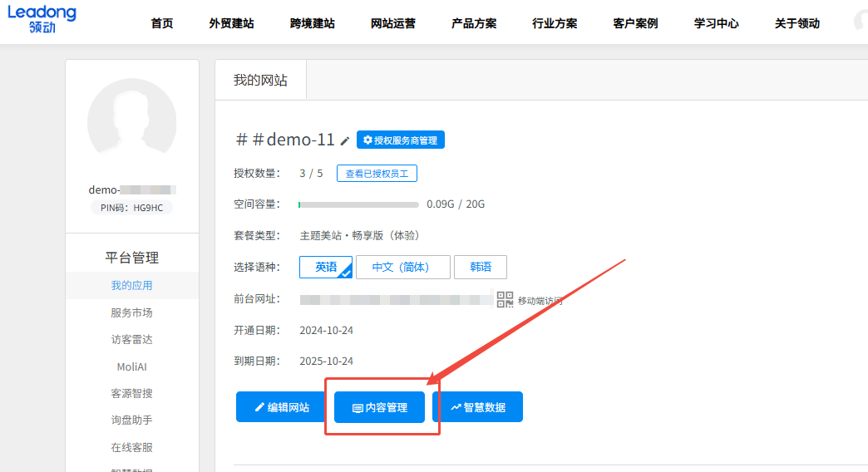Click 移动端访问 text link
The image size is (868, 472).
point(540,301)
